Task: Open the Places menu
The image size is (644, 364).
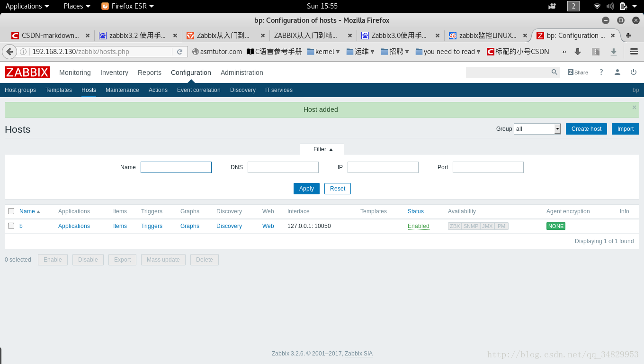Action: pos(77,6)
